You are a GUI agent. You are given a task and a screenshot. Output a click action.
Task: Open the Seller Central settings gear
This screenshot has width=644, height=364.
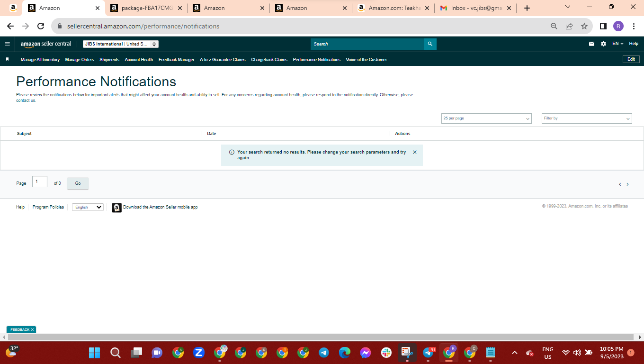pos(603,44)
